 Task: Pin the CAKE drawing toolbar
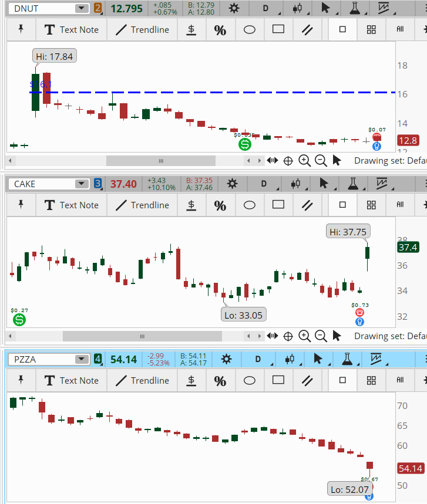pos(21,205)
